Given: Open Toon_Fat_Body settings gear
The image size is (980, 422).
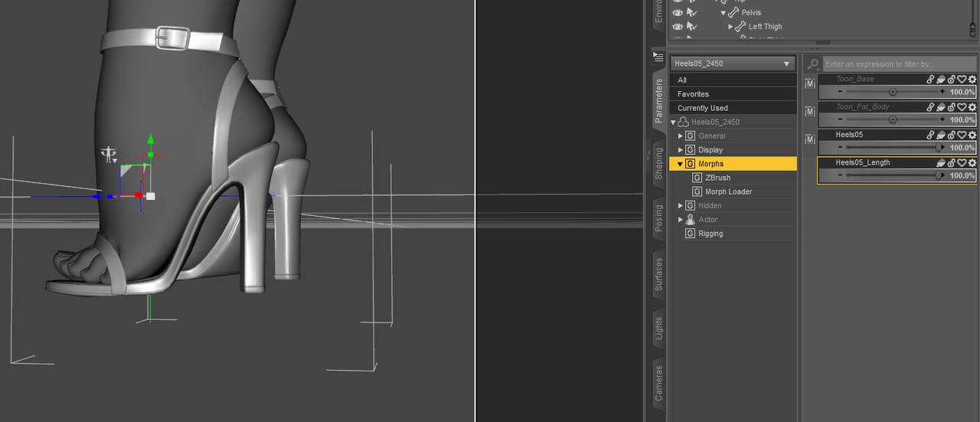Looking at the screenshot, I should pos(972,107).
